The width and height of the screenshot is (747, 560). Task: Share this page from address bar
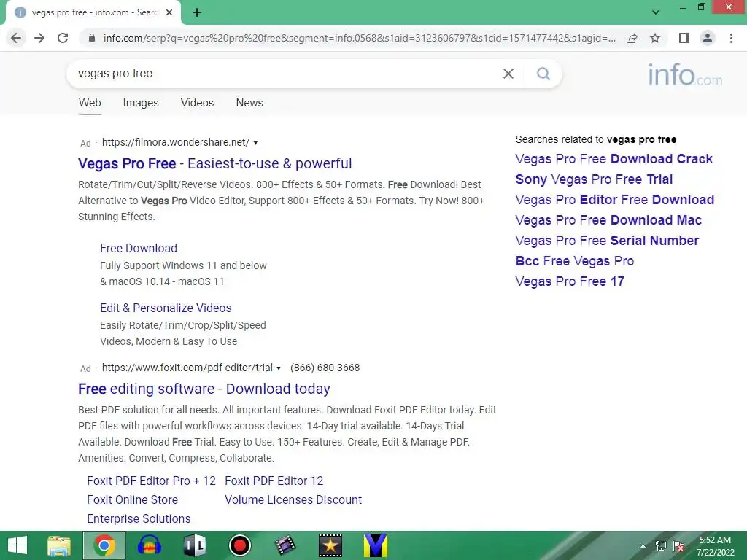(632, 38)
